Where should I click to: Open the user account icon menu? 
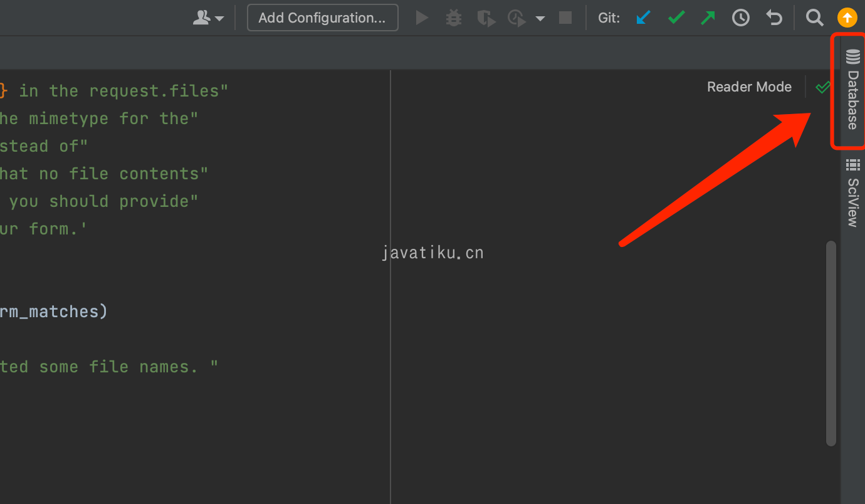208,18
